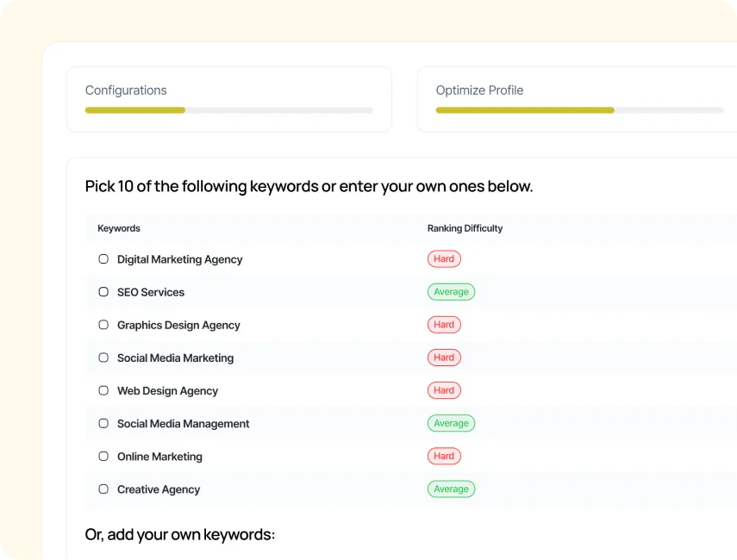Enable the Social Media Marketing checkbox
The height and width of the screenshot is (560, 737).
coord(103,358)
